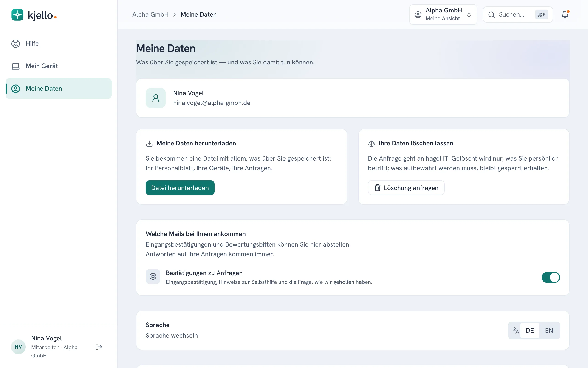
Task: Click the Sprache wechseln text
Action: click(x=172, y=336)
